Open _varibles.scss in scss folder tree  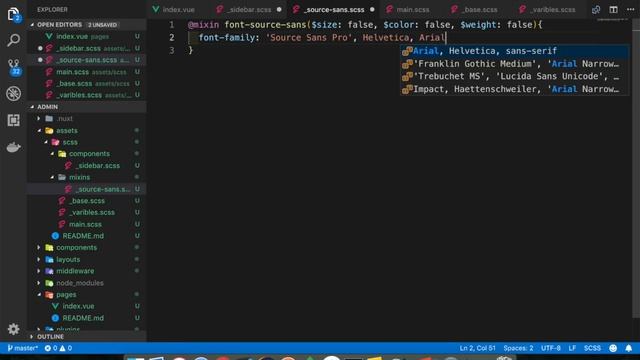[86, 213]
